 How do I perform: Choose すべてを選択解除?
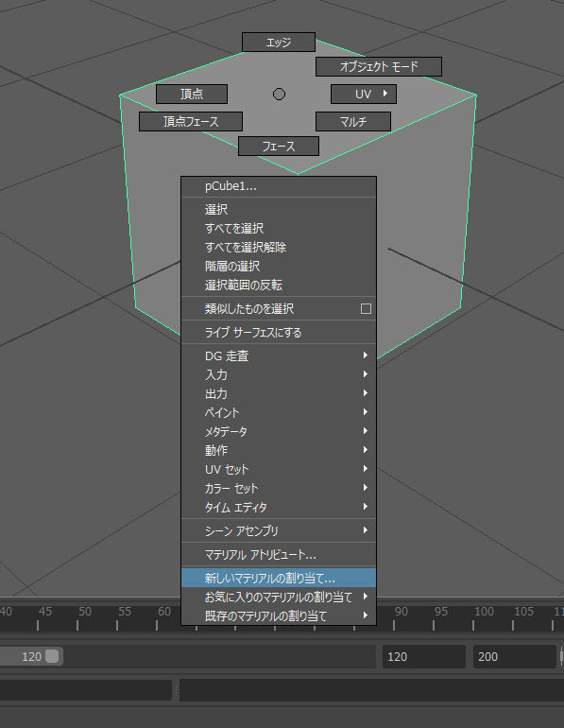pyautogui.click(x=279, y=248)
